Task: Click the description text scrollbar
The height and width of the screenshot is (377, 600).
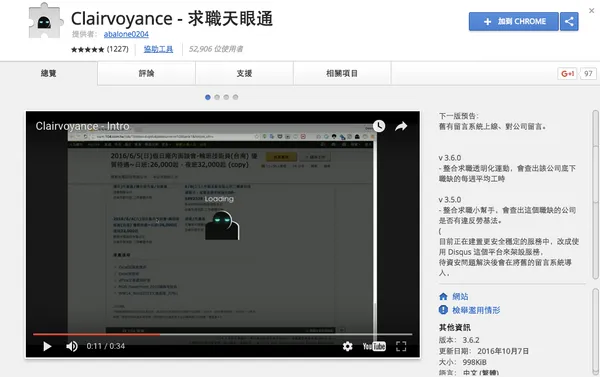Action: click(x=595, y=194)
